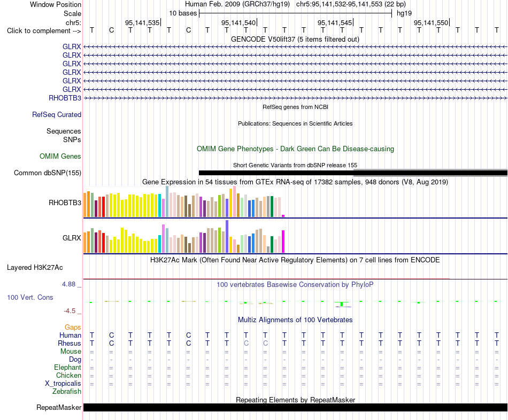Click position marker 95,141,535 on ruler
508x420 pixels.
142,22
